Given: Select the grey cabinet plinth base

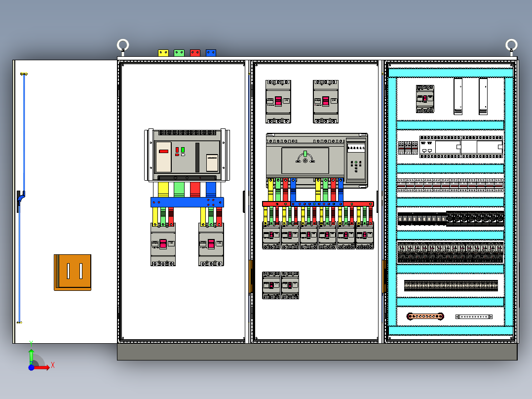Looking at the screenshot, I should [x=317, y=352].
